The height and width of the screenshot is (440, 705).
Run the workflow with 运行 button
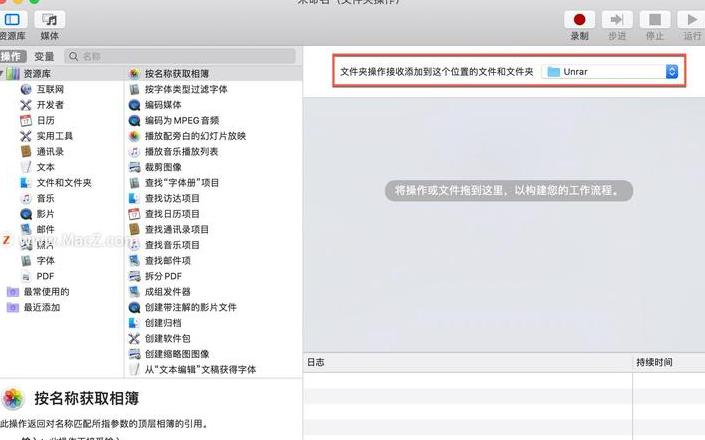pyautogui.click(x=692, y=20)
